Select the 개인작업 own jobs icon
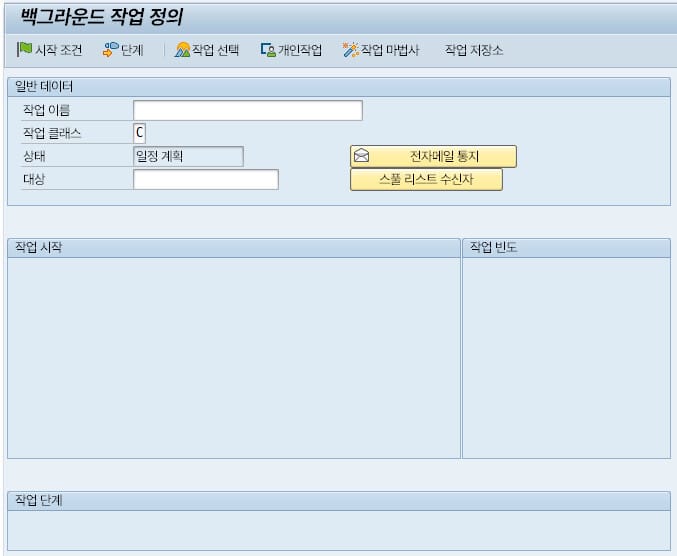Viewport: 677px width, 556px height. pyautogui.click(x=268, y=50)
